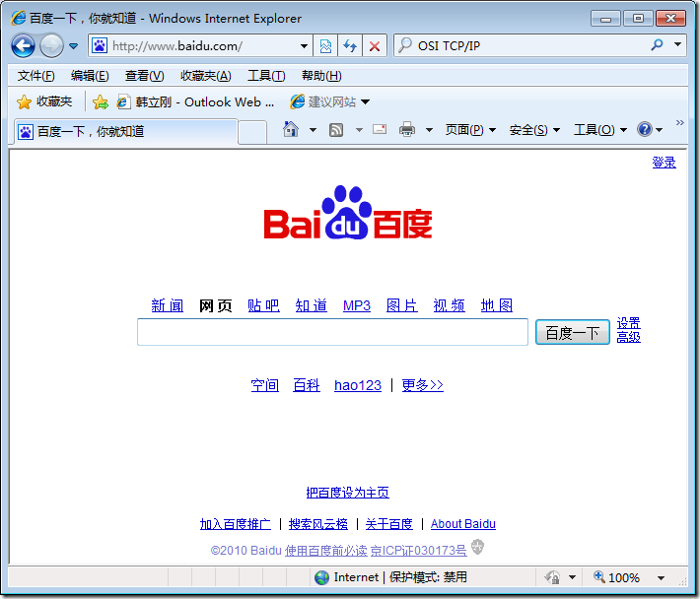
Task: Click the blue Help question mark icon
Action: point(645,129)
